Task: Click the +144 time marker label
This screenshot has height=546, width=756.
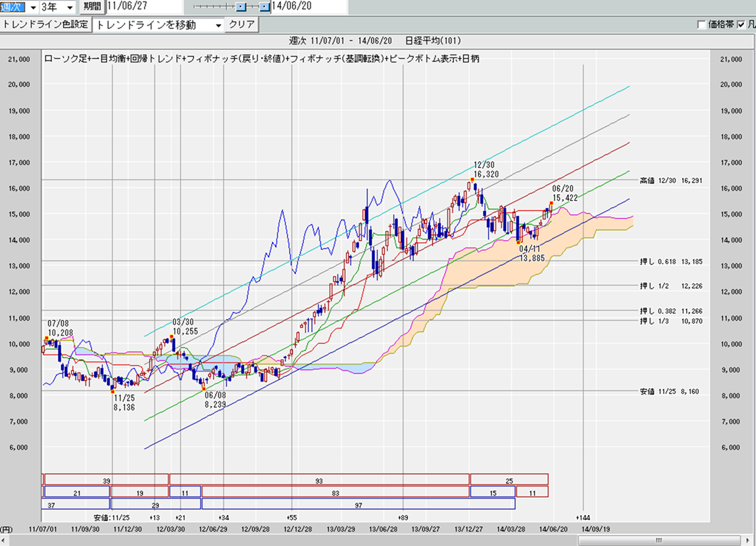Action: coord(583,518)
